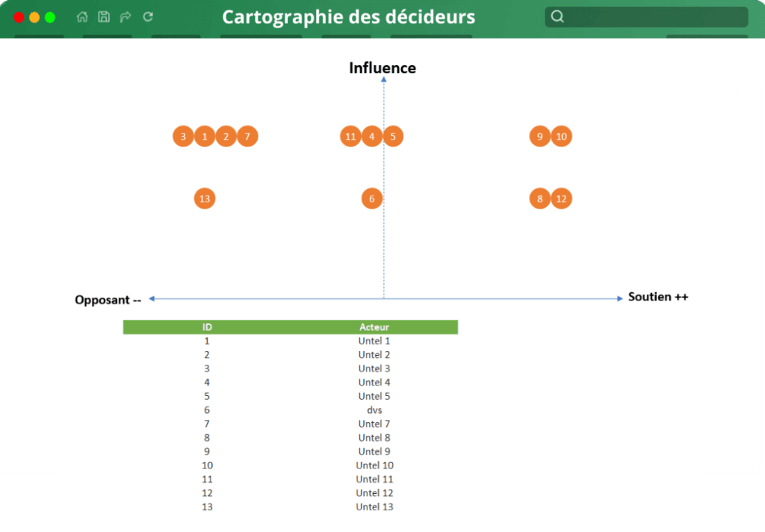
Task: Click the red close window button
Action: 19,18
